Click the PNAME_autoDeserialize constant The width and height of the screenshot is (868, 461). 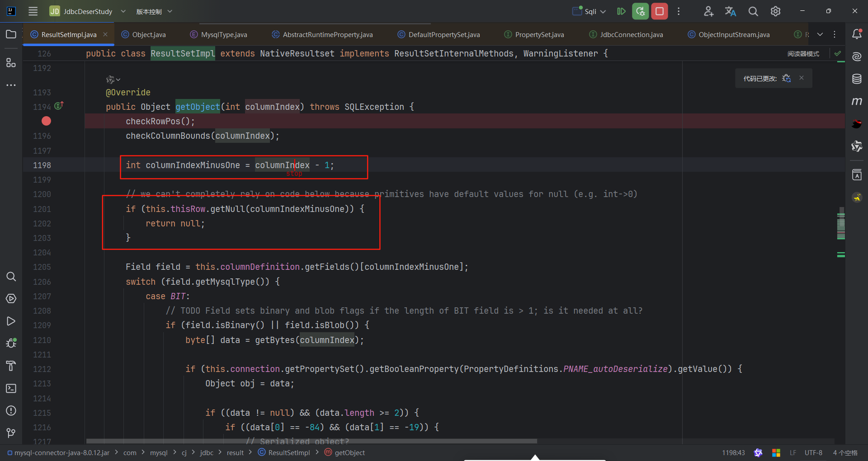tap(615, 369)
